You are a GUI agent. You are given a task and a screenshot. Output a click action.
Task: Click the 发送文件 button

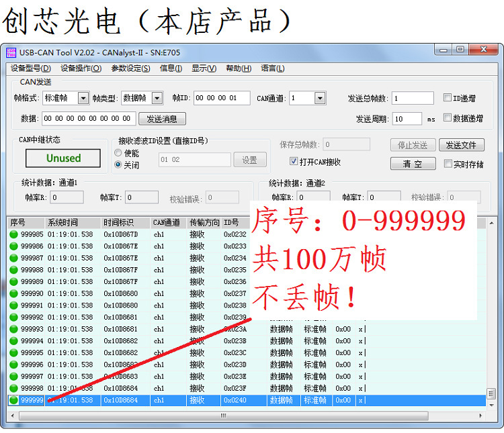[462, 145]
